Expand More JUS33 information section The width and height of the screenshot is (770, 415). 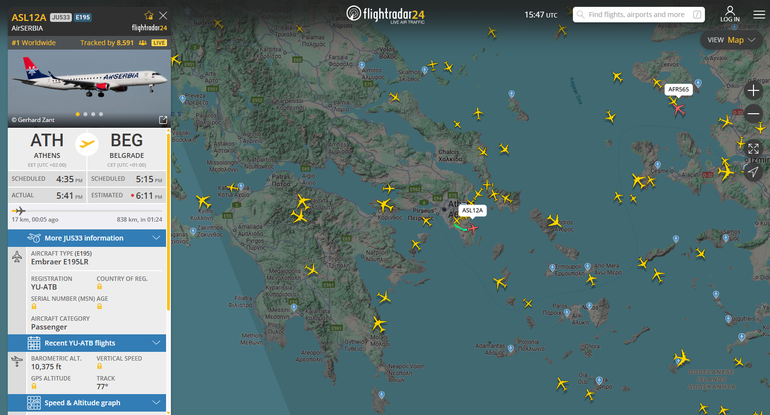click(87, 238)
